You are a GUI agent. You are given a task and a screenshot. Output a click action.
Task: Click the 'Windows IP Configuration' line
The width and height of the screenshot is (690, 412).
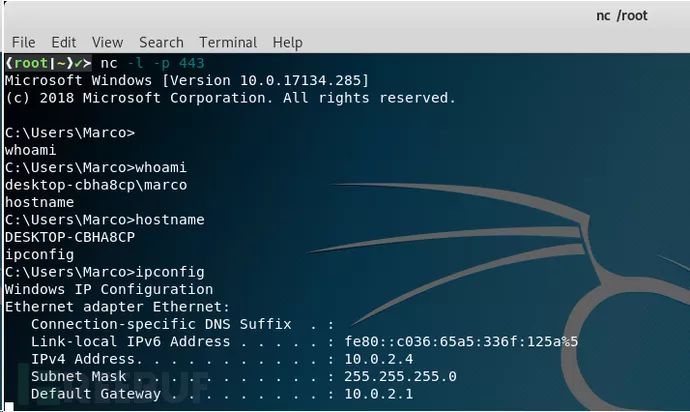tap(109, 289)
